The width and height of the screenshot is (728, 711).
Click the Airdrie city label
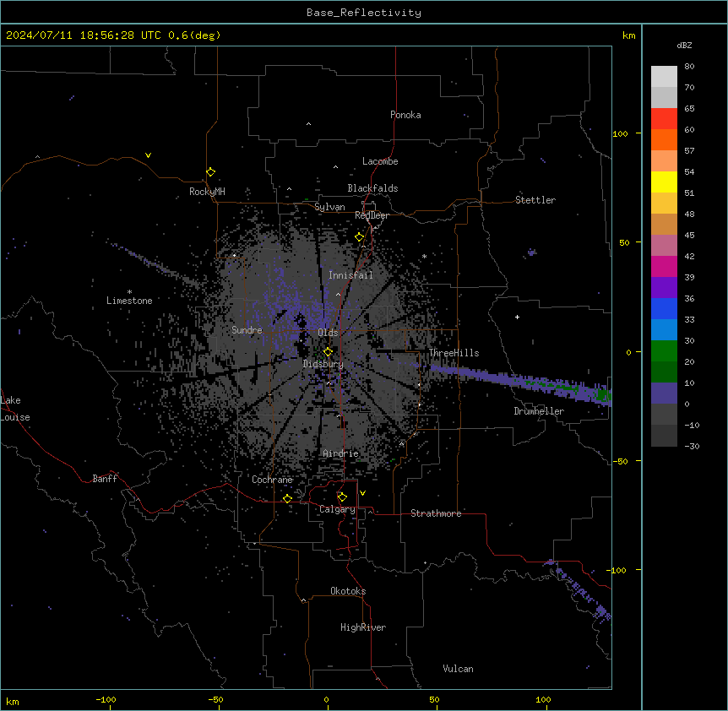(341, 453)
